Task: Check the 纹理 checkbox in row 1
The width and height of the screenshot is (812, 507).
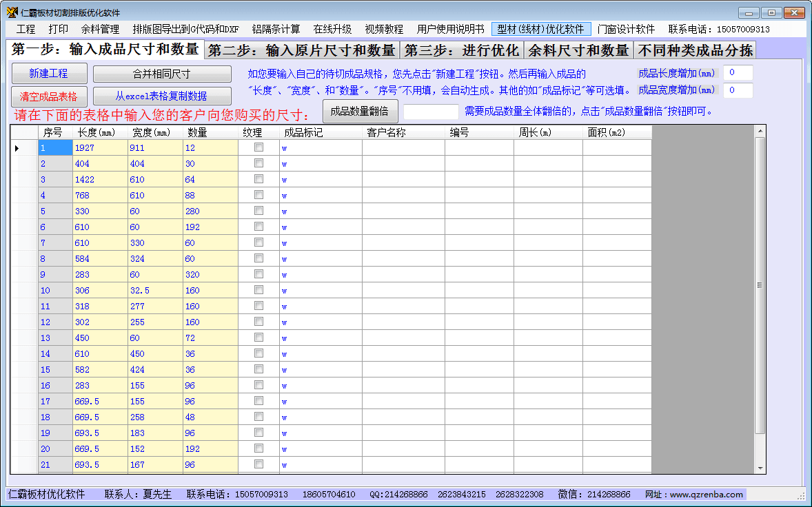Action: (x=258, y=147)
